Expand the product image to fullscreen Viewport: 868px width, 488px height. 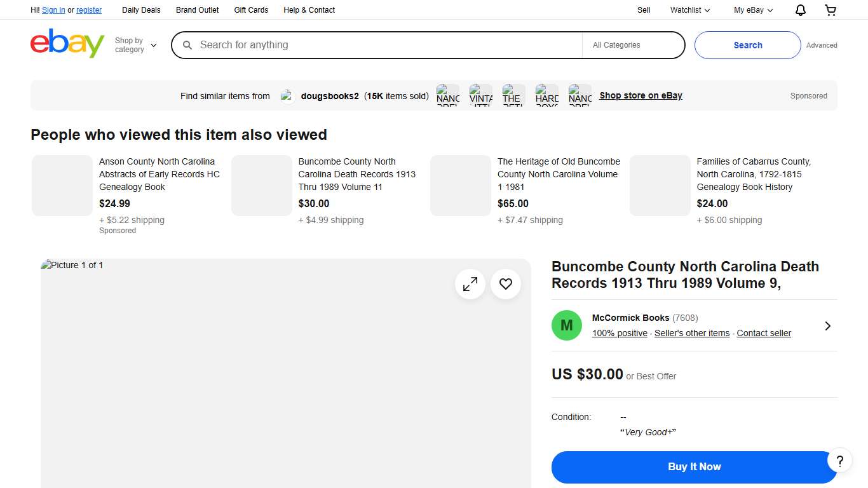tap(470, 284)
